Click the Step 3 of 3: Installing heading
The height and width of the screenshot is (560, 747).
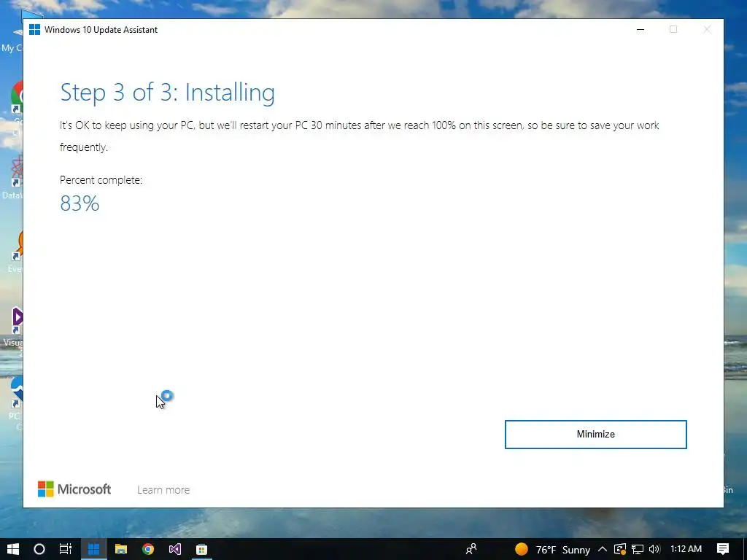167,92
